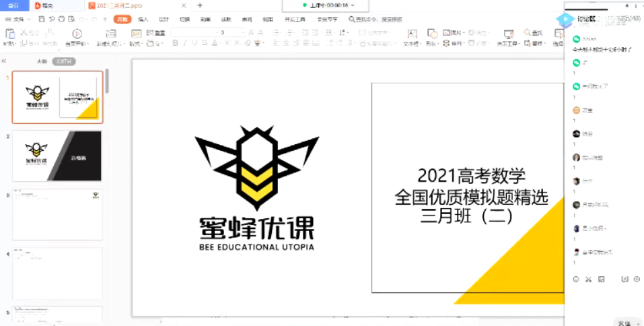
Task: Click the Presentation Tools monitor icon
Action: (x=509, y=34)
